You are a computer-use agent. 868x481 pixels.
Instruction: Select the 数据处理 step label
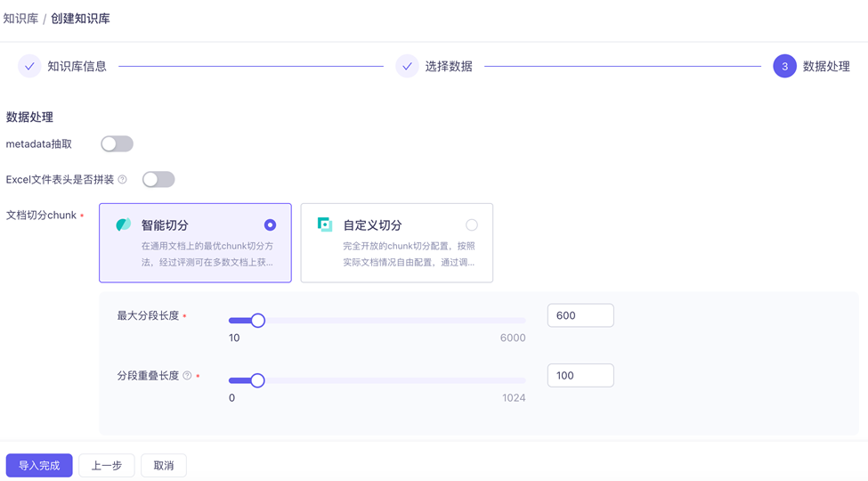(826, 67)
